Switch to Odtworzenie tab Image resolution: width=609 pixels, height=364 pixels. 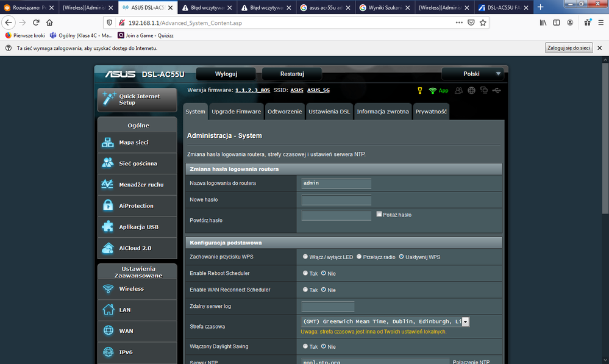tap(285, 112)
